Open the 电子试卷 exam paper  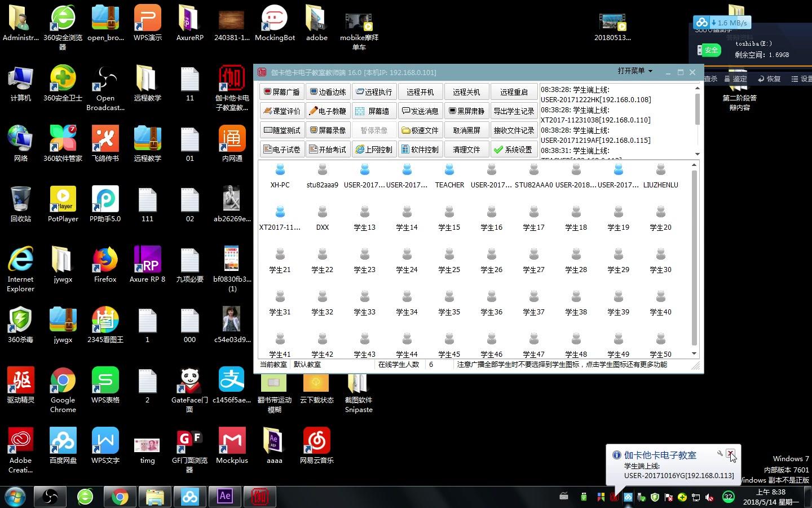(282, 150)
